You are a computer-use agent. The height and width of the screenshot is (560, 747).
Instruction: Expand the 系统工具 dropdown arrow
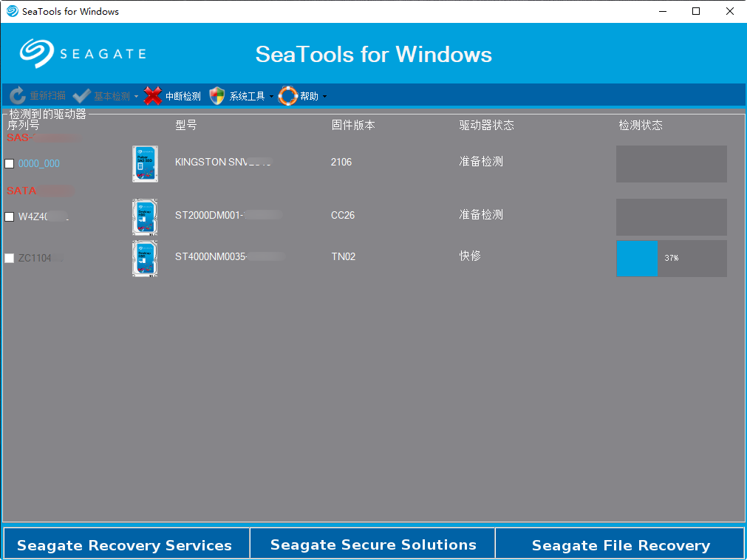point(272,96)
